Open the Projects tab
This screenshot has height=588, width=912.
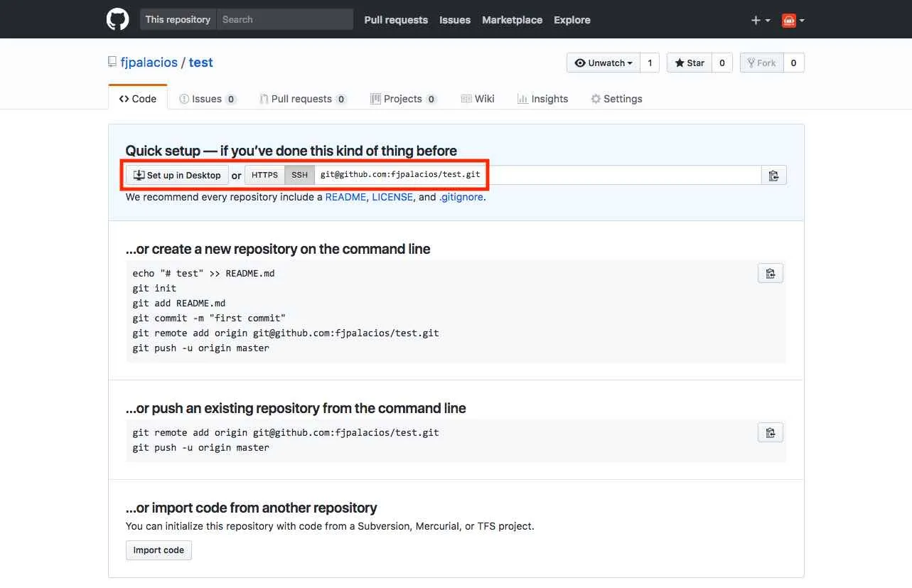[403, 99]
